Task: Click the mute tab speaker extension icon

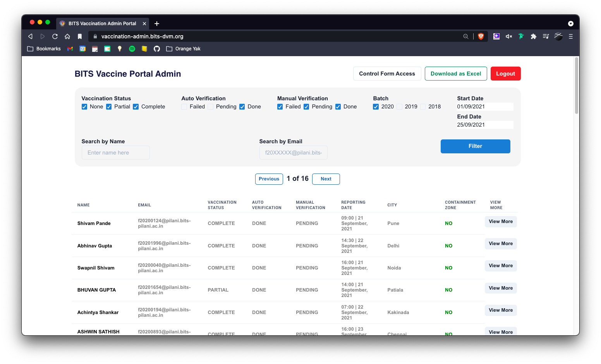Action: pos(509,36)
